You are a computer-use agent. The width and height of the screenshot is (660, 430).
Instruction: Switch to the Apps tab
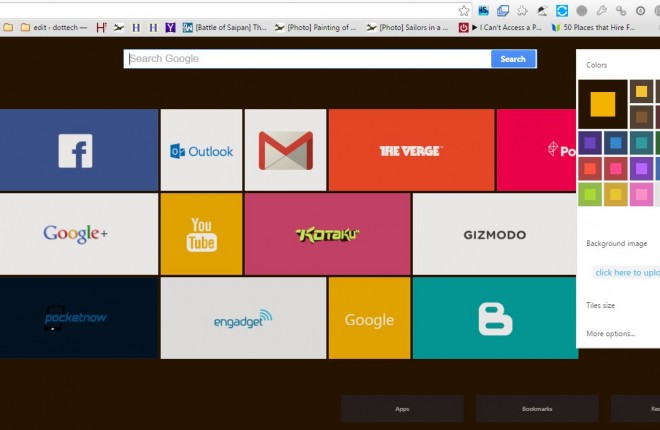coord(402,409)
